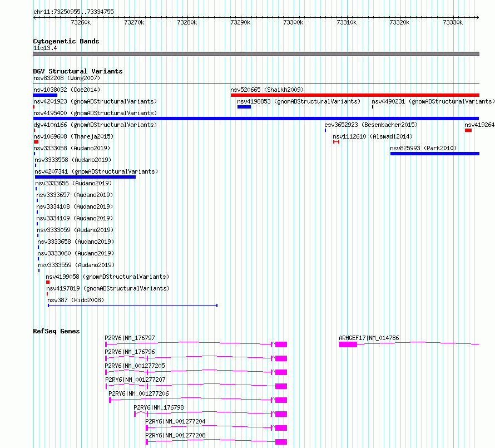This screenshot has height=448, width=495.
Task: Click the nsv4199058 small red marker
Action: [48, 282]
